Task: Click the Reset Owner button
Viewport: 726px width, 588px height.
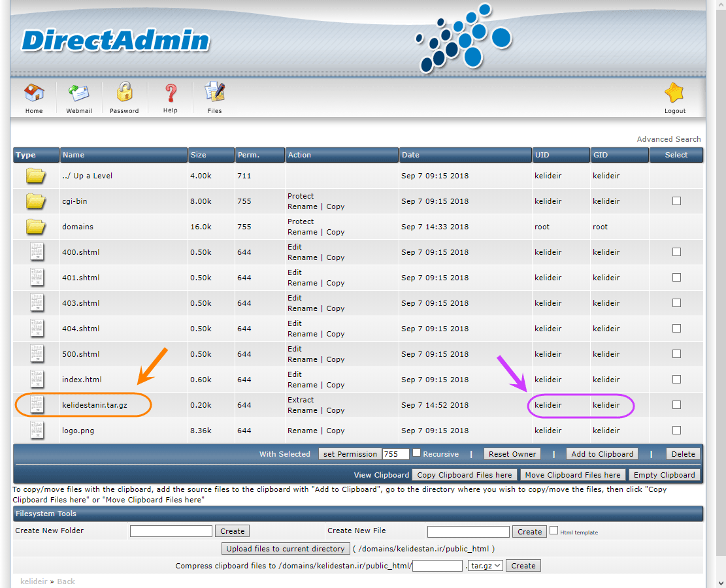Action: point(512,454)
